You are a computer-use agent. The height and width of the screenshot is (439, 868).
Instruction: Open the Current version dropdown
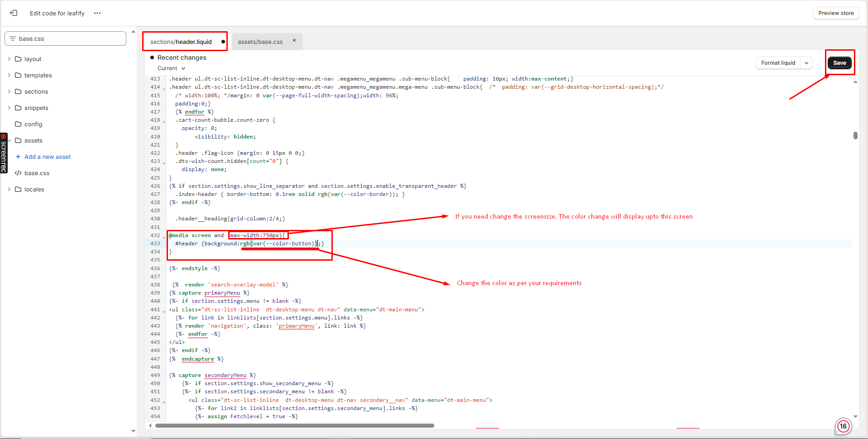click(172, 68)
